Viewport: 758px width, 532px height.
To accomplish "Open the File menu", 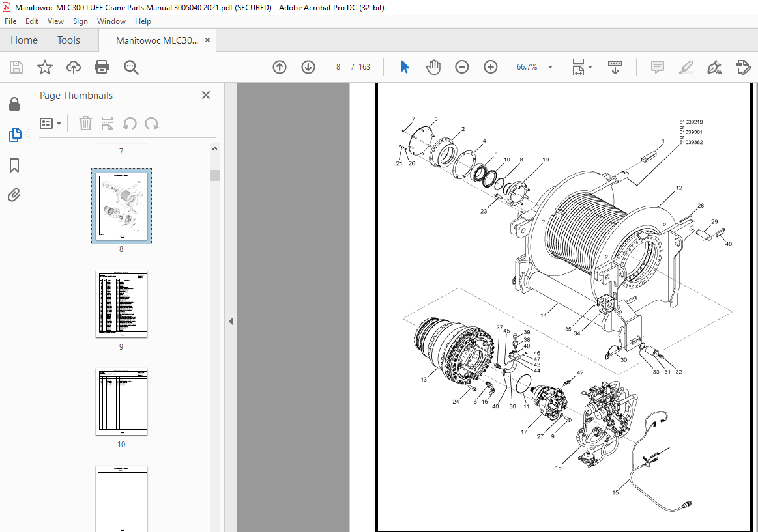I will [10, 21].
